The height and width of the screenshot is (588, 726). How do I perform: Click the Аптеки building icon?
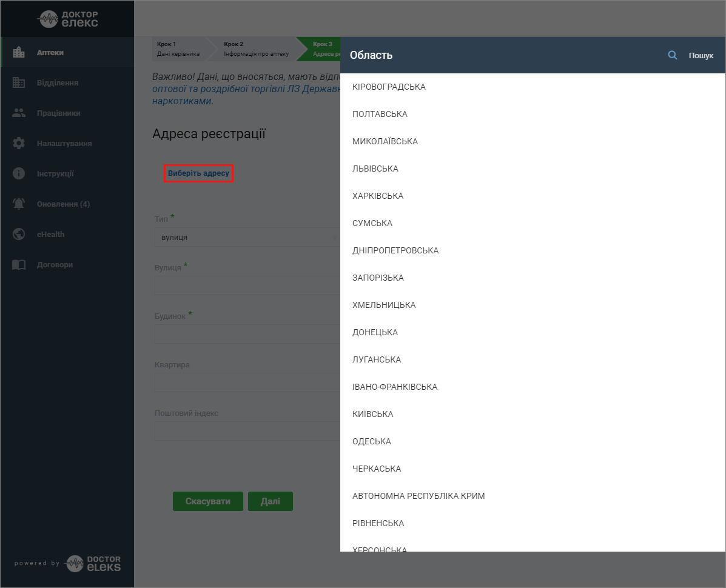coord(19,52)
